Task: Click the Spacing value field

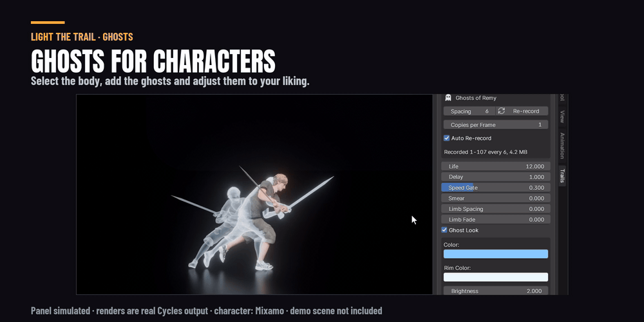Action: click(469, 111)
